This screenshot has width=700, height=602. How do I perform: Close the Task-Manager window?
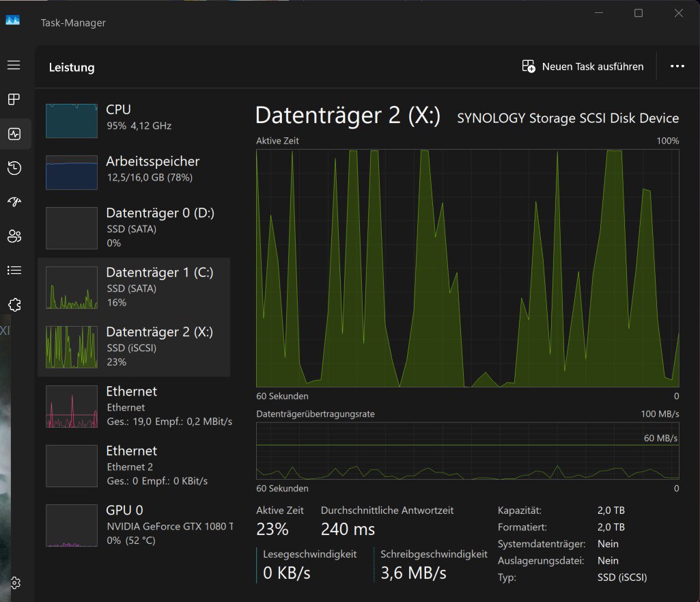coord(679,13)
